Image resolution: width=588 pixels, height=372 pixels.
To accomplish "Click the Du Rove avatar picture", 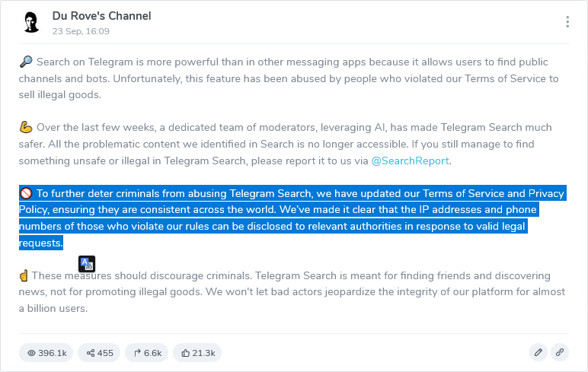I will pos(31,22).
